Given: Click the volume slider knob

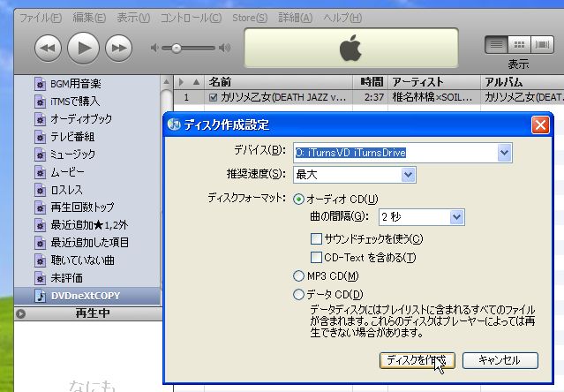Looking at the screenshot, I should (177, 48).
